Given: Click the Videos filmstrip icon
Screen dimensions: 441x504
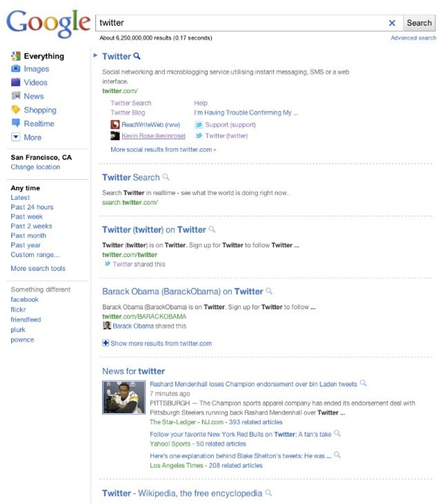Looking at the screenshot, I should pos(16,82).
